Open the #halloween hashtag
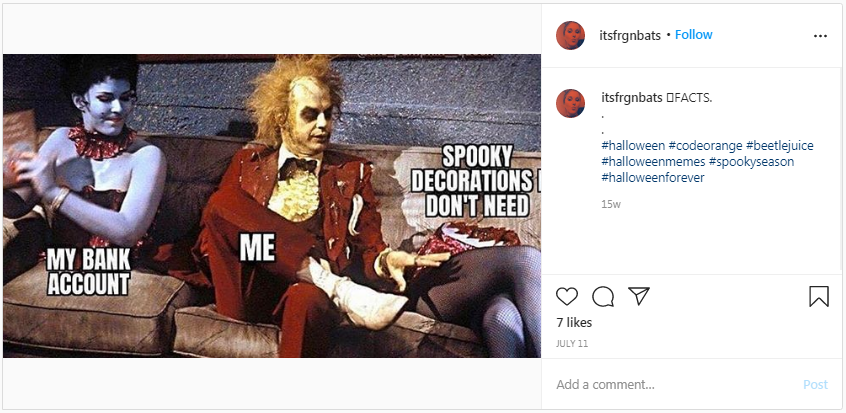Viewport: 846px width, 413px height. point(633,145)
